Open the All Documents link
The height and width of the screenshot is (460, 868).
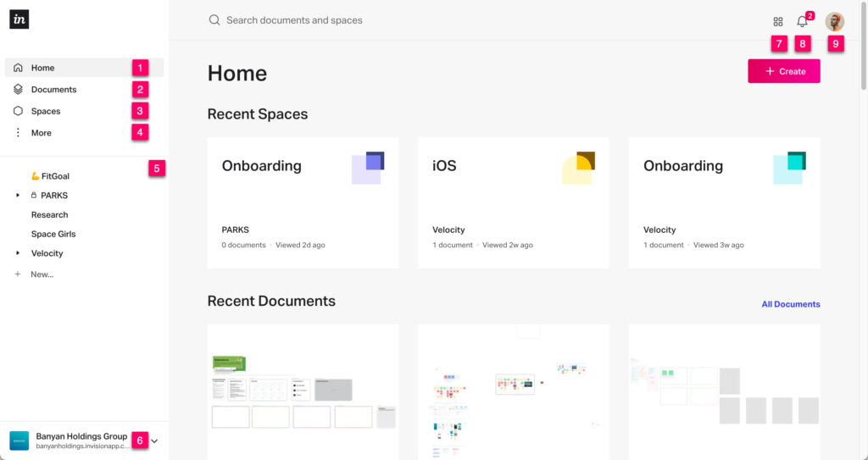pos(791,304)
